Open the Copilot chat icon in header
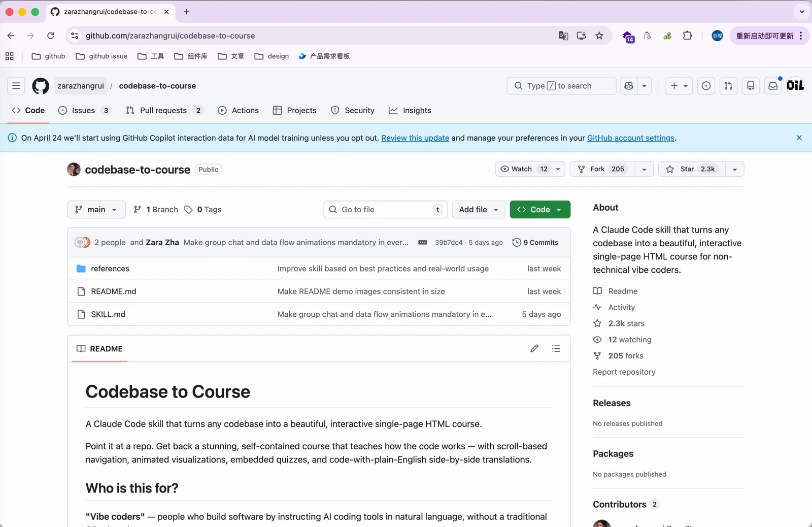The width and height of the screenshot is (812, 527). pyautogui.click(x=629, y=86)
